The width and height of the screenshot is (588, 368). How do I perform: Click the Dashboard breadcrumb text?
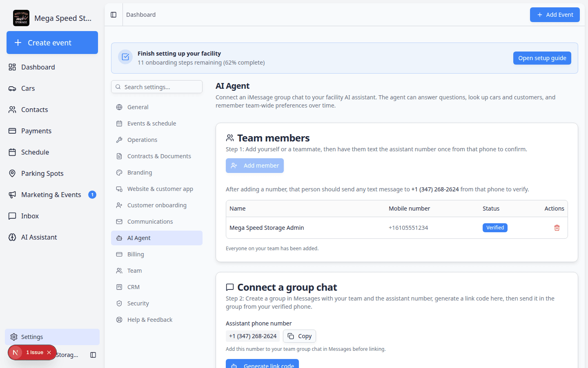click(141, 15)
